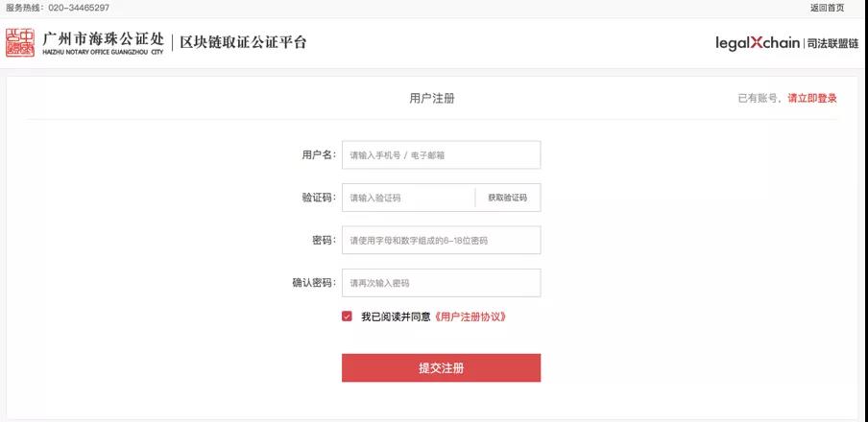Click the 广州市海珠公证处 office name logo

[104, 43]
